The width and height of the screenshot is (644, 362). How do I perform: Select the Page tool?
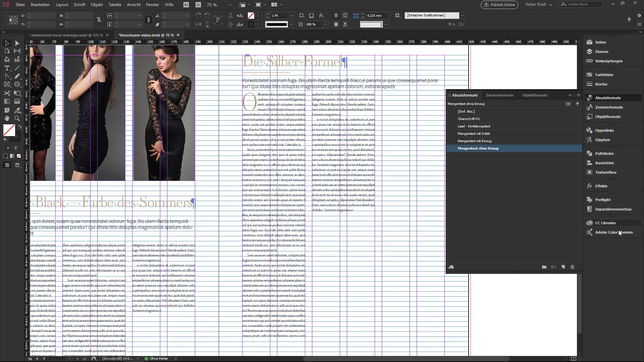(7, 51)
